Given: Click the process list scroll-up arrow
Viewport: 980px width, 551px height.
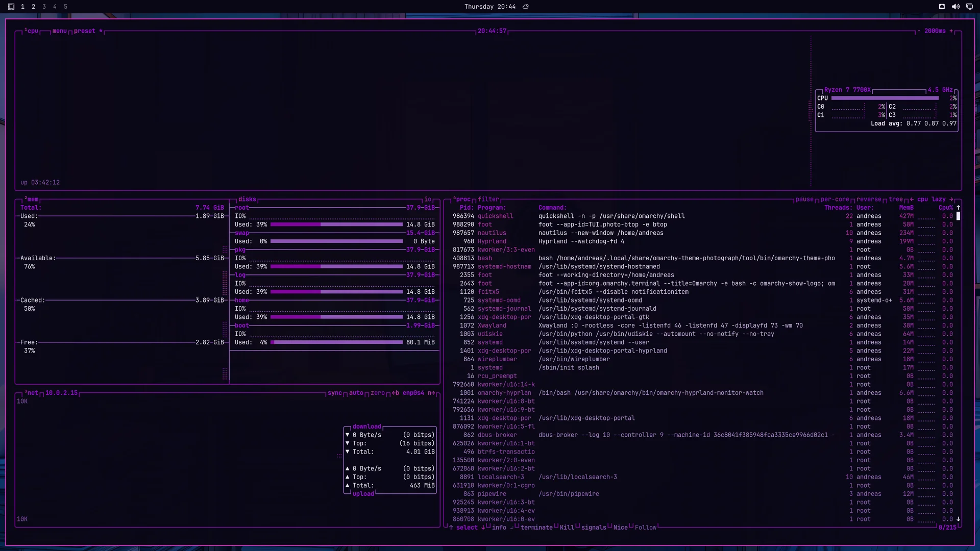Looking at the screenshot, I should click(959, 208).
